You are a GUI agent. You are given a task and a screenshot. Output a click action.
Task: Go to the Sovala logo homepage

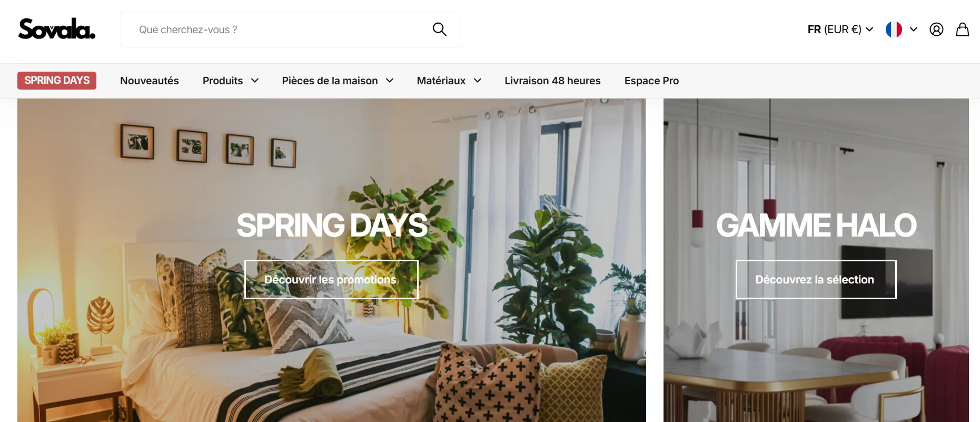point(57,29)
